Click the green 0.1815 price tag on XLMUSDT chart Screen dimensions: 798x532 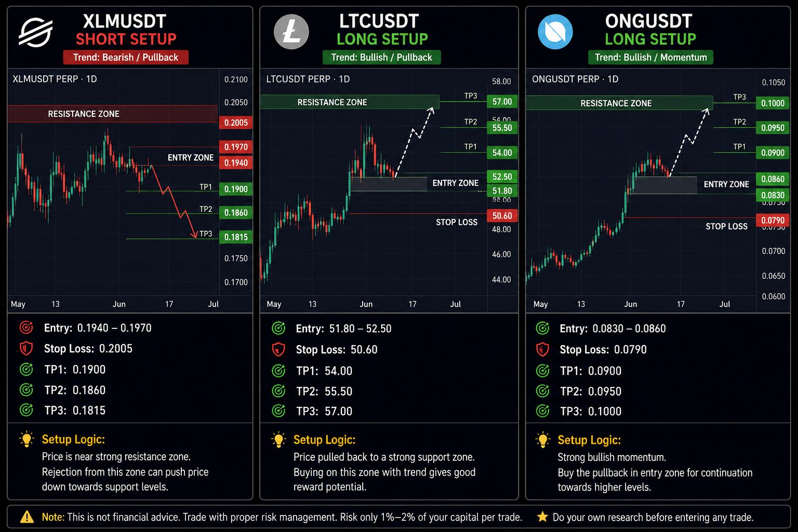point(236,237)
